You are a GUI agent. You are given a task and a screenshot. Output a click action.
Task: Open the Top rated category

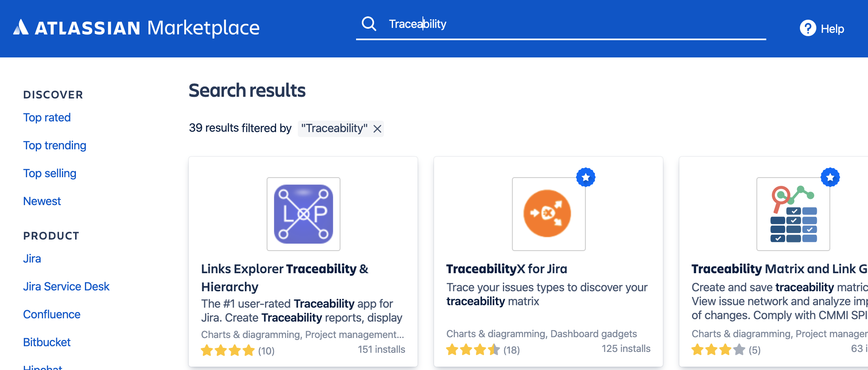click(47, 117)
